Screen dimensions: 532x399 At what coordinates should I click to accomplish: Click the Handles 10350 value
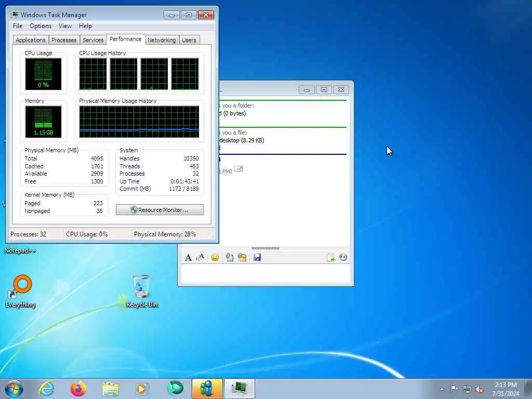pos(191,158)
